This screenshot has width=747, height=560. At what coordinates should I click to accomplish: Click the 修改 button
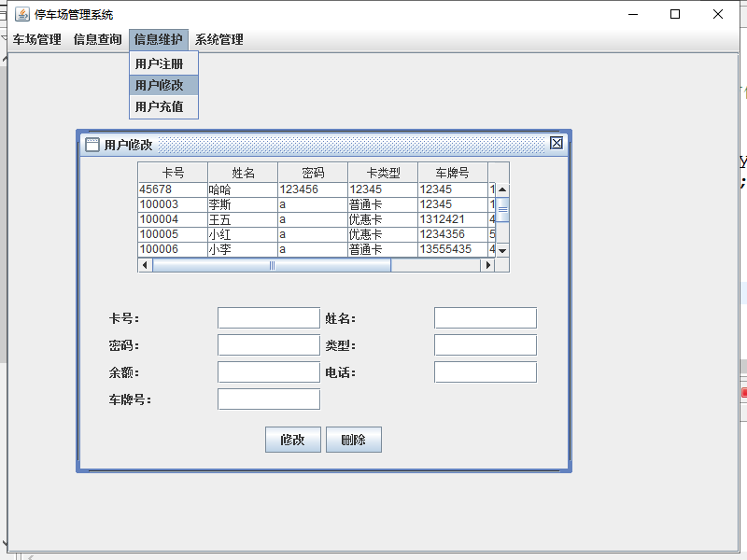(293, 440)
